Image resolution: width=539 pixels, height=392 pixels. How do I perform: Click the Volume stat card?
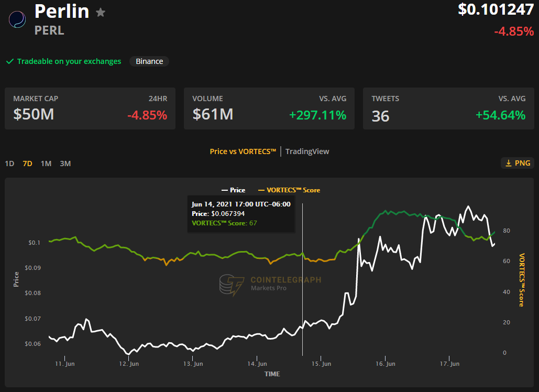click(x=269, y=108)
